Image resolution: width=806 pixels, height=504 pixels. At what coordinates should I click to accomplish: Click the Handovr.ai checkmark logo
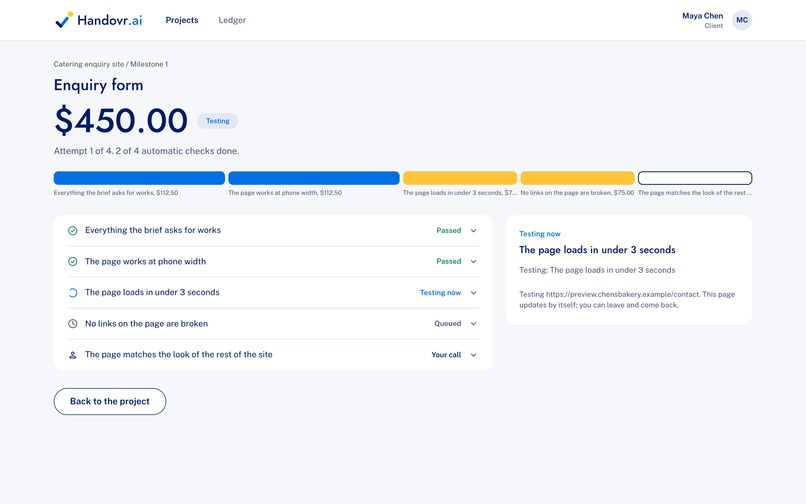point(64,20)
